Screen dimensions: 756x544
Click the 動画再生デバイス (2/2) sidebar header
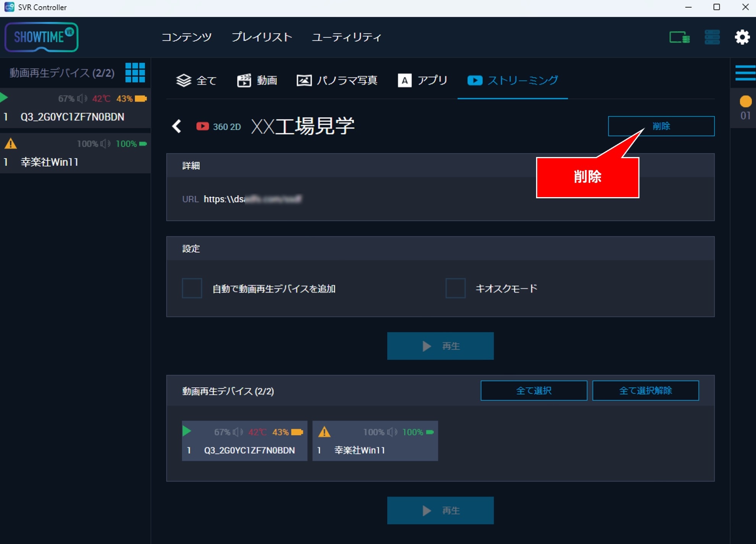coord(62,73)
